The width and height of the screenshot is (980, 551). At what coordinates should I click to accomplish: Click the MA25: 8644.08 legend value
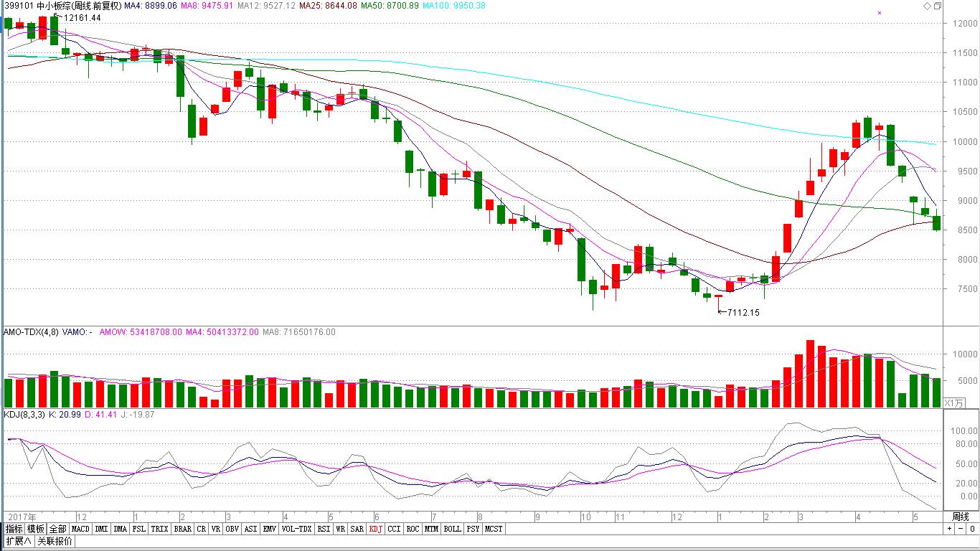point(329,6)
